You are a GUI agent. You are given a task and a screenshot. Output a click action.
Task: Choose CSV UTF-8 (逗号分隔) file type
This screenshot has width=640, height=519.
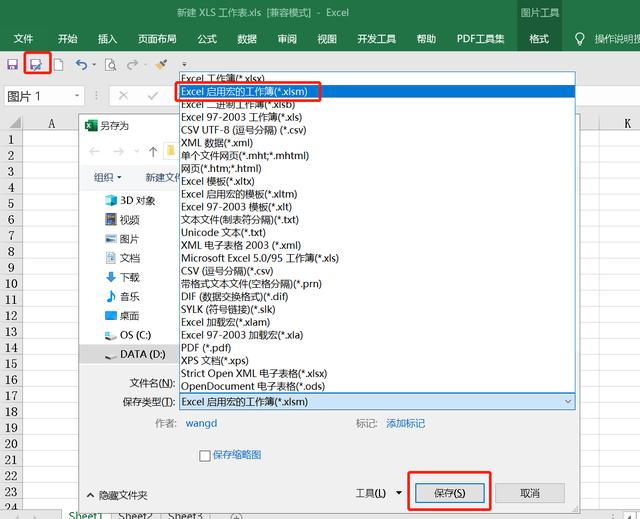point(377,130)
